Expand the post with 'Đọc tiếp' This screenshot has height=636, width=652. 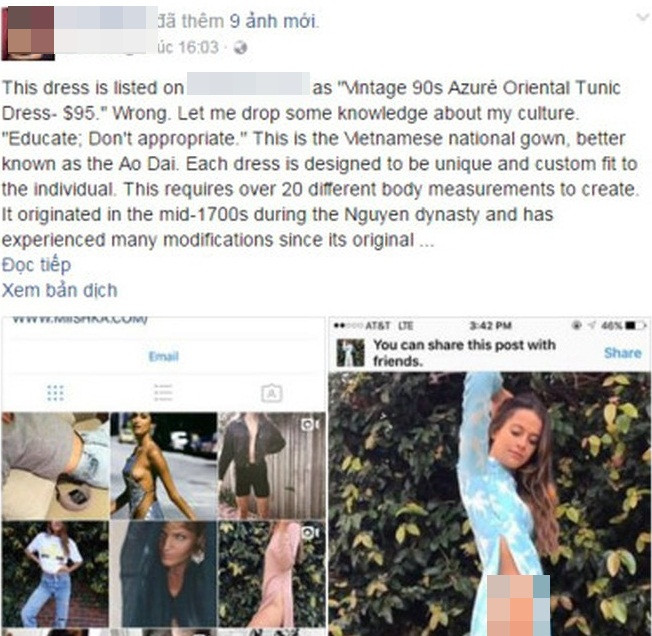(x=36, y=265)
